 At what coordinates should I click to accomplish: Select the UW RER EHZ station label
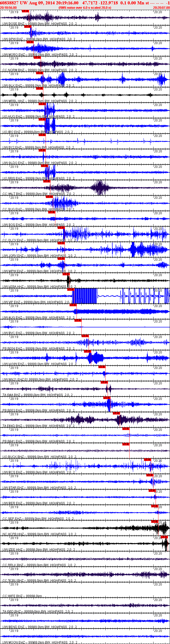(x=12, y=503)
